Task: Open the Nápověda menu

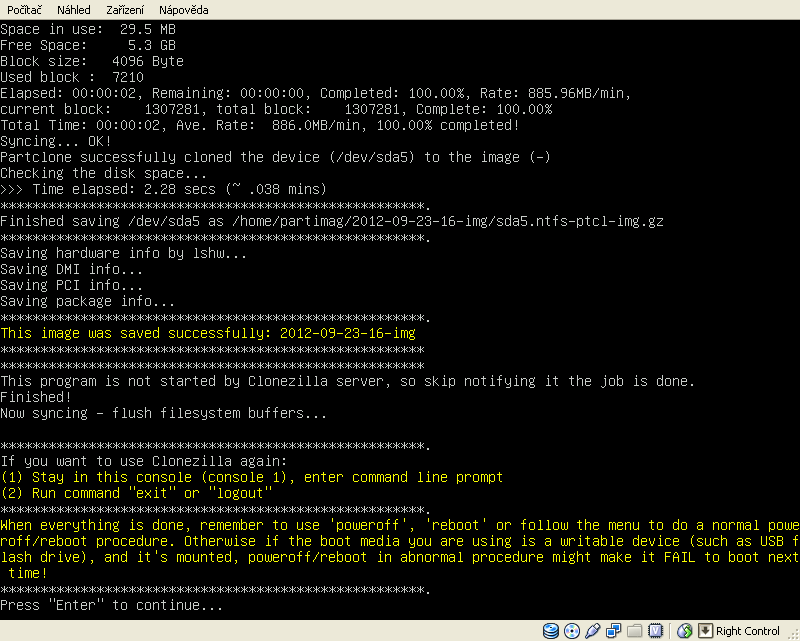Action: [x=182, y=9]
